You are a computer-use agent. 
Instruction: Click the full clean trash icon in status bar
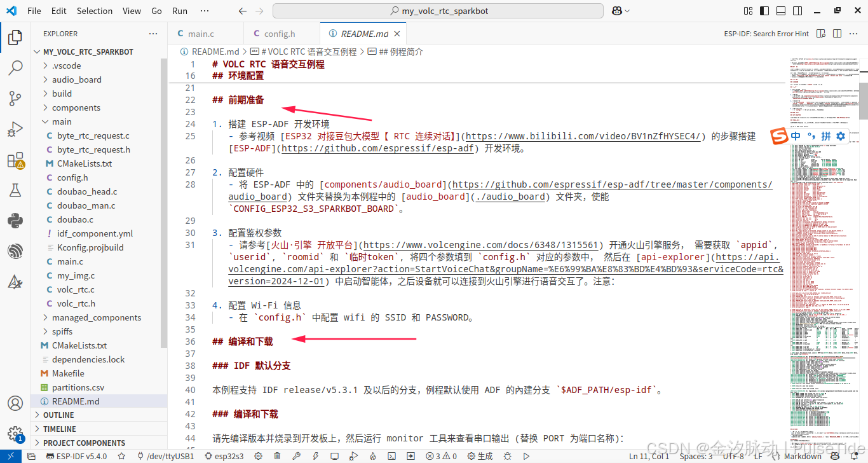pos(277,456)
